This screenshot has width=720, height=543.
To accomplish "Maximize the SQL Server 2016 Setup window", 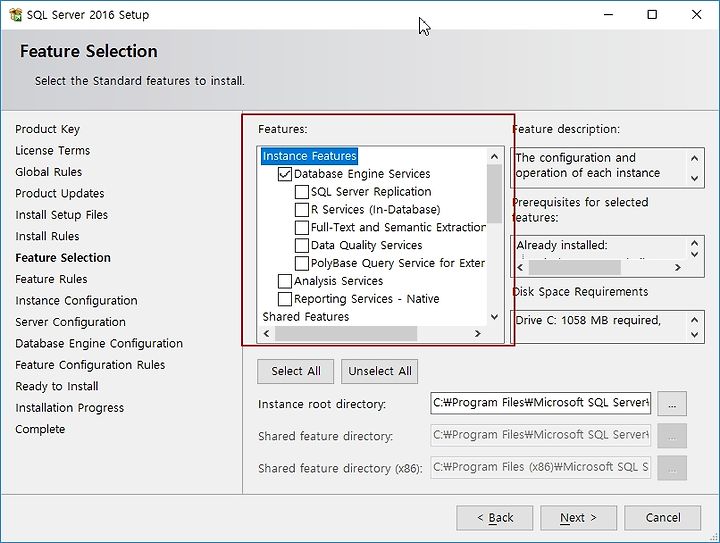I will (652, 15).
